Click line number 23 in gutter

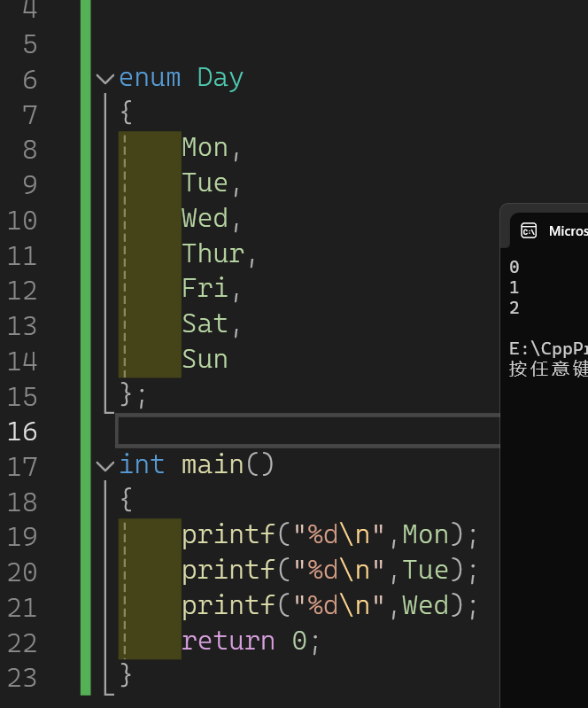coord(22,678)
